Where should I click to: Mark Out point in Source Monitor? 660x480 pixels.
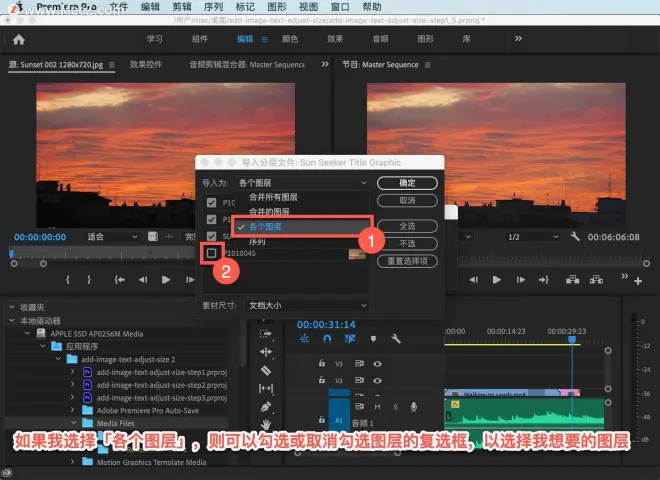coord(89,280)
